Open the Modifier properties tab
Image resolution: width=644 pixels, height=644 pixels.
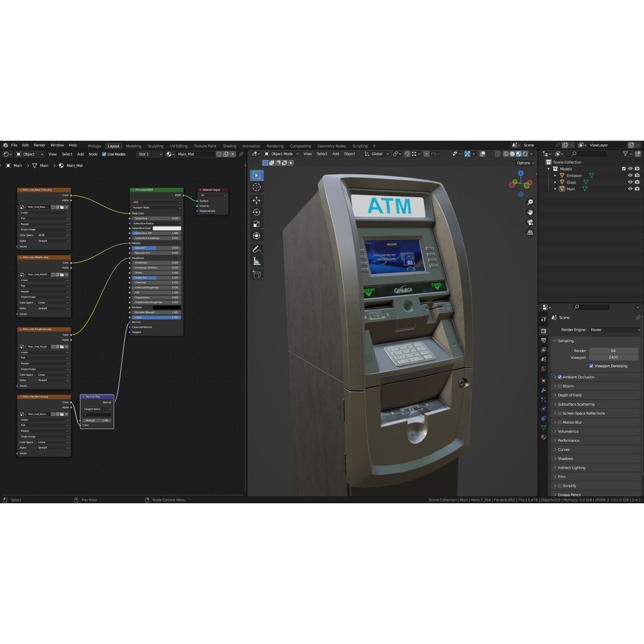(543, 390)
